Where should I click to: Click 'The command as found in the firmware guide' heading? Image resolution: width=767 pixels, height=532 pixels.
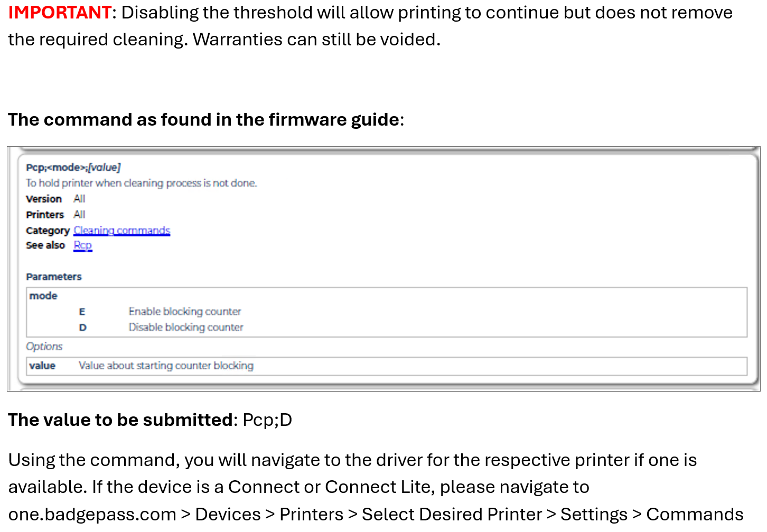[204, 120]
